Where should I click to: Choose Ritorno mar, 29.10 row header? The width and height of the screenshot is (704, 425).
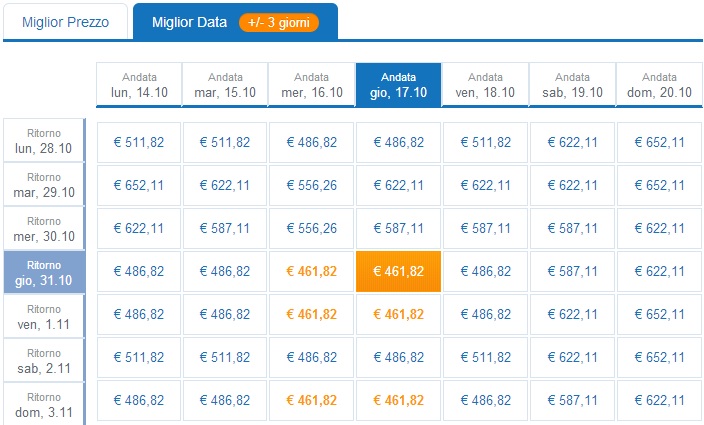[44, 184]
